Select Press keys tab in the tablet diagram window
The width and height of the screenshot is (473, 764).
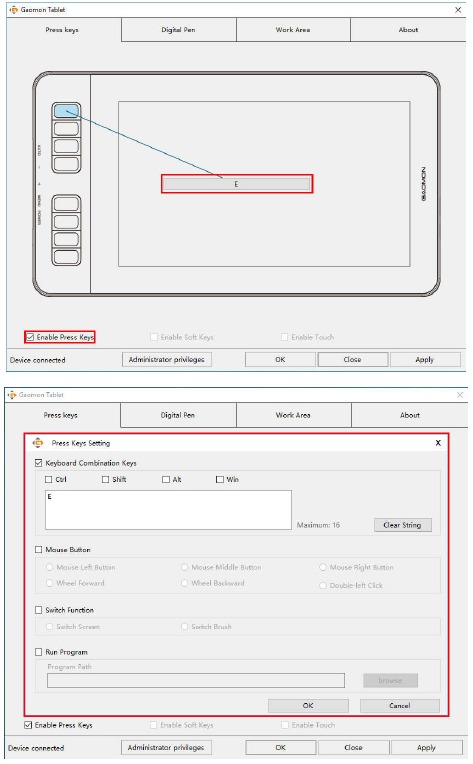pyautogui.click(x=62, y=30)
